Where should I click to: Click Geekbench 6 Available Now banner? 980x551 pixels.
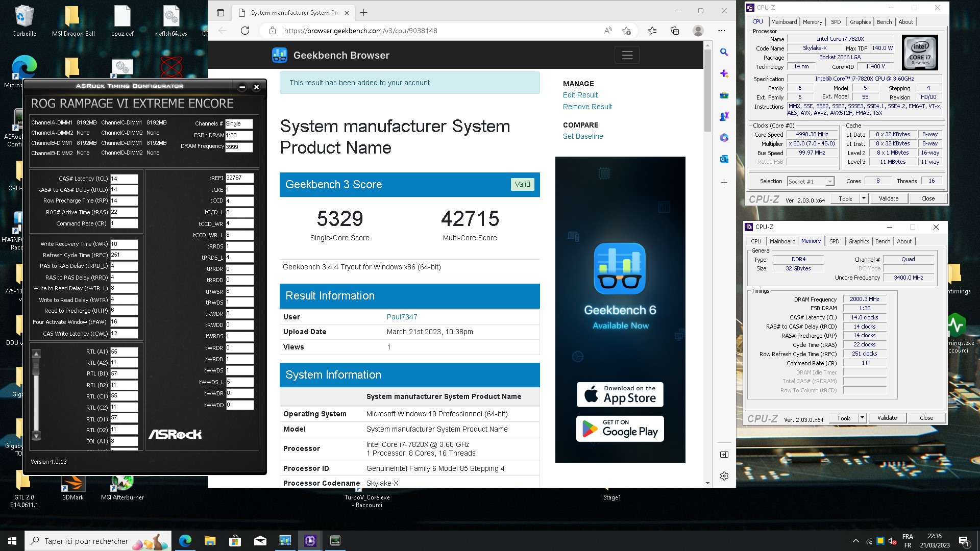(x=620, y=310)
